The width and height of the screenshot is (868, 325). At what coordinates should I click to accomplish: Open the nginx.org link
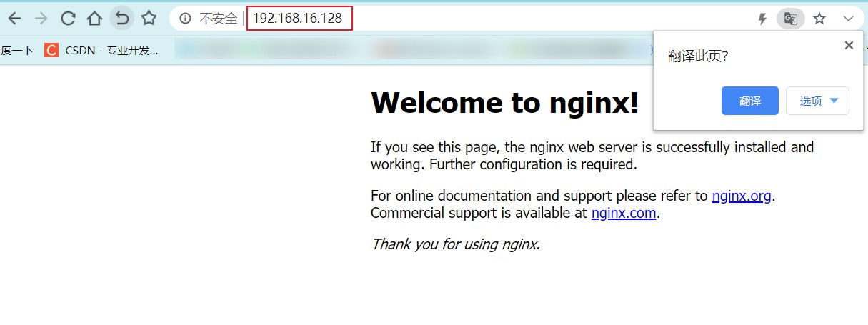742,196
